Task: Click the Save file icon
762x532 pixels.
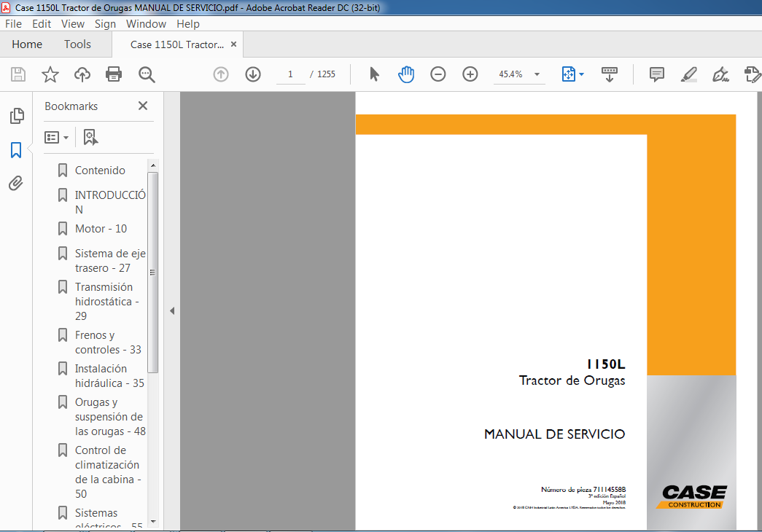Action: pyautogui.click(x=18, y=74)
